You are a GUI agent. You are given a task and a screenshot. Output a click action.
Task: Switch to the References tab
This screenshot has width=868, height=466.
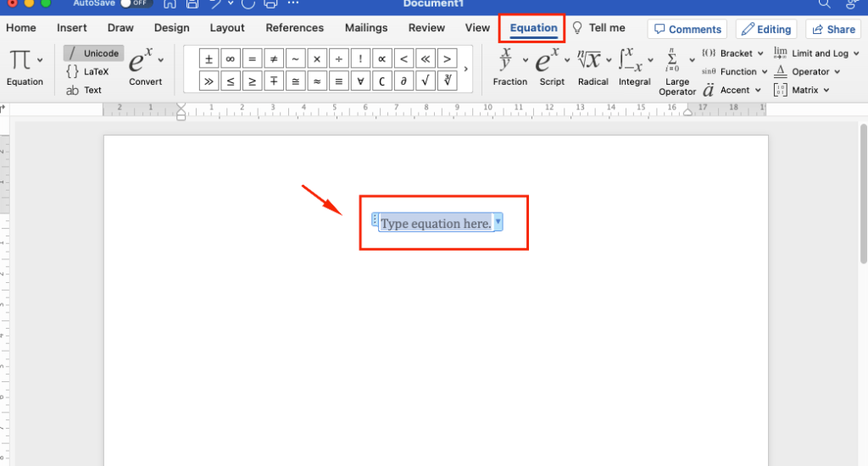coord(294,28)
